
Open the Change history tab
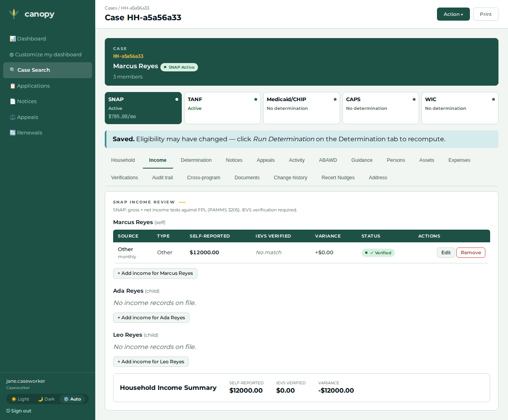[291, 178]
